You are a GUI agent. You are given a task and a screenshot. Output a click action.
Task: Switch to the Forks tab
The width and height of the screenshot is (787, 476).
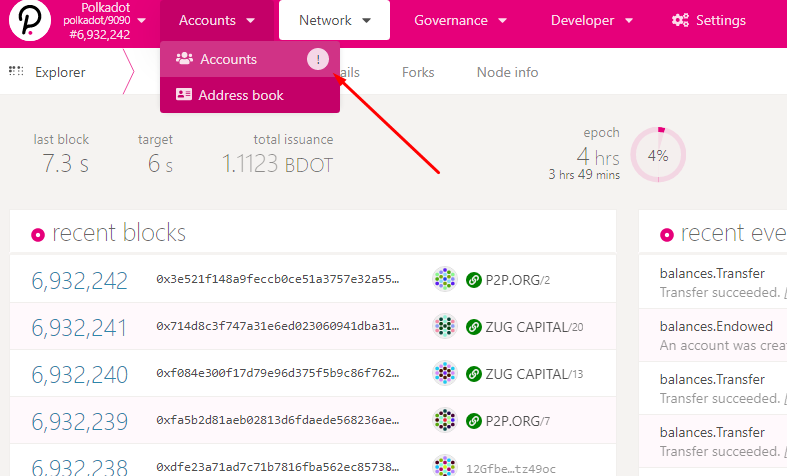[418, 72]
